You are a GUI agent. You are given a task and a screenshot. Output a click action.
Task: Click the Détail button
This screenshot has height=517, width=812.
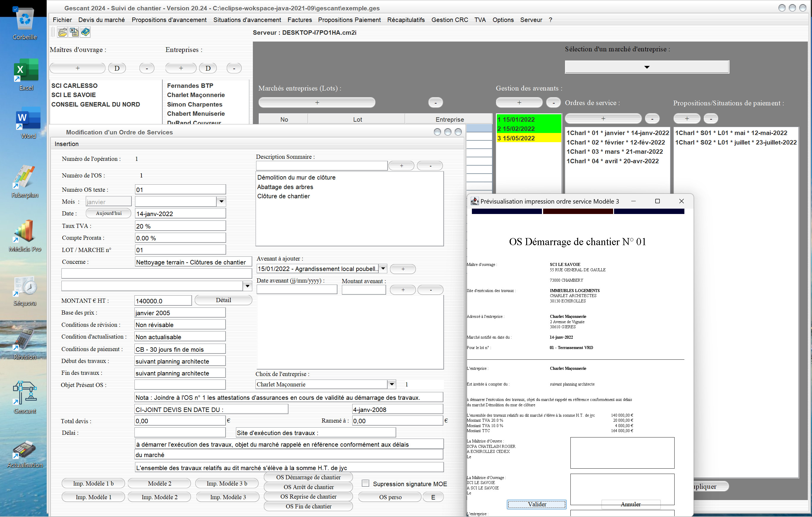click(223, 300)
